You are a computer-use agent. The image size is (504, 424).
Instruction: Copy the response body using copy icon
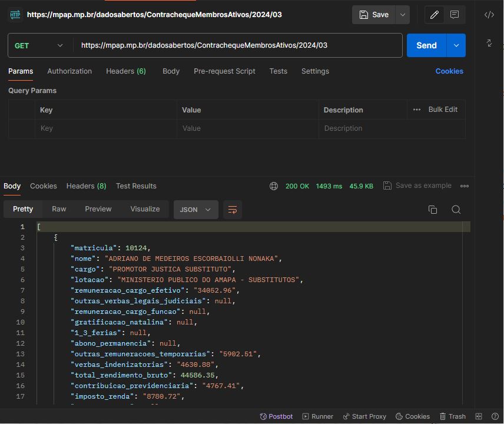pos(433,210)
